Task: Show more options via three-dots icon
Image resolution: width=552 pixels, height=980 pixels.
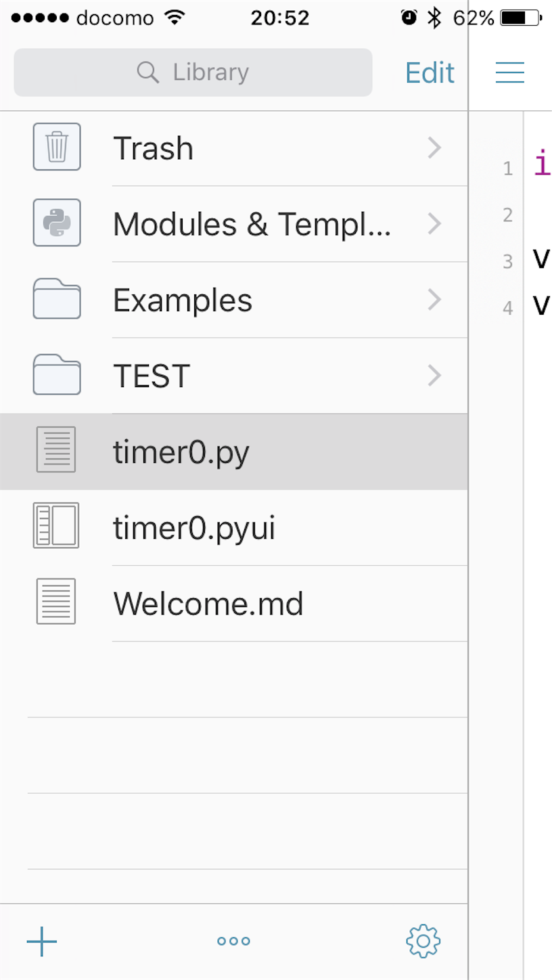Action: pos(233,941)
